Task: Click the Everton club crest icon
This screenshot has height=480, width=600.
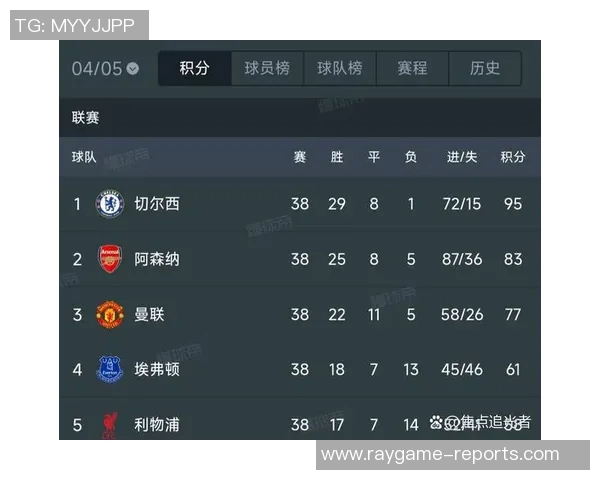Action: 110,369
